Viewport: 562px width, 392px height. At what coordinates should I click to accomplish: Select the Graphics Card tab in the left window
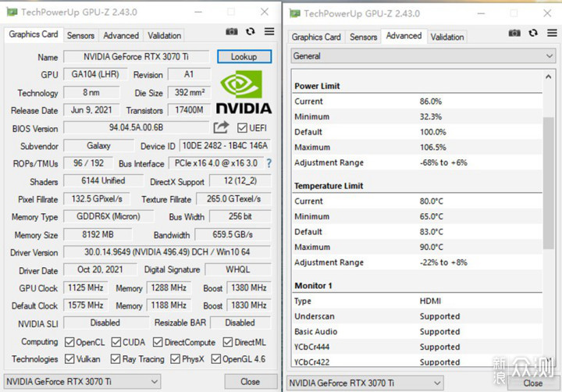34,34
